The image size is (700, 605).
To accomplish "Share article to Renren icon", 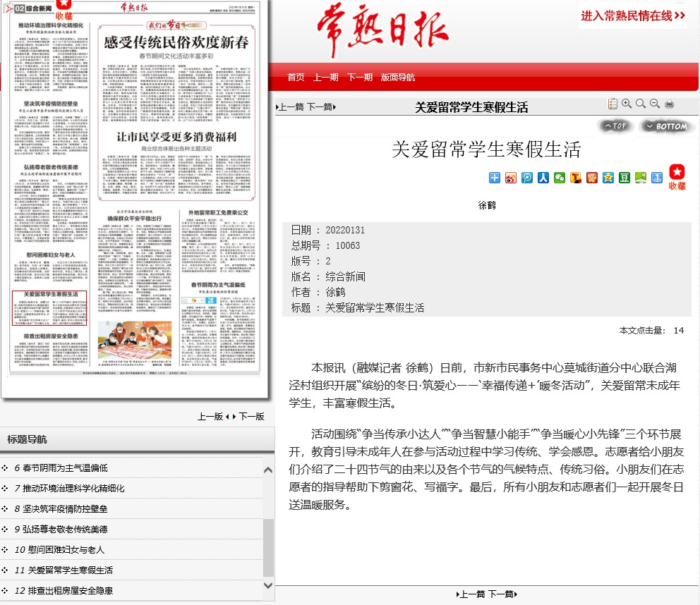I will coord(543,178).
